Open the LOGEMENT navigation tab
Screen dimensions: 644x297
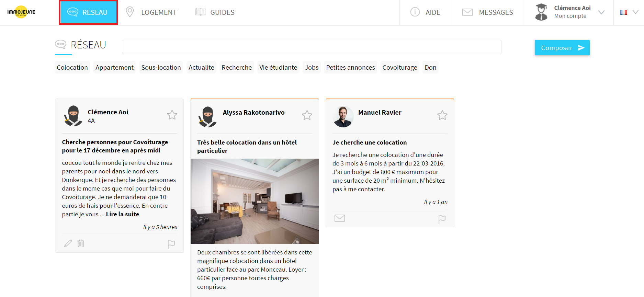pos(151,12)
